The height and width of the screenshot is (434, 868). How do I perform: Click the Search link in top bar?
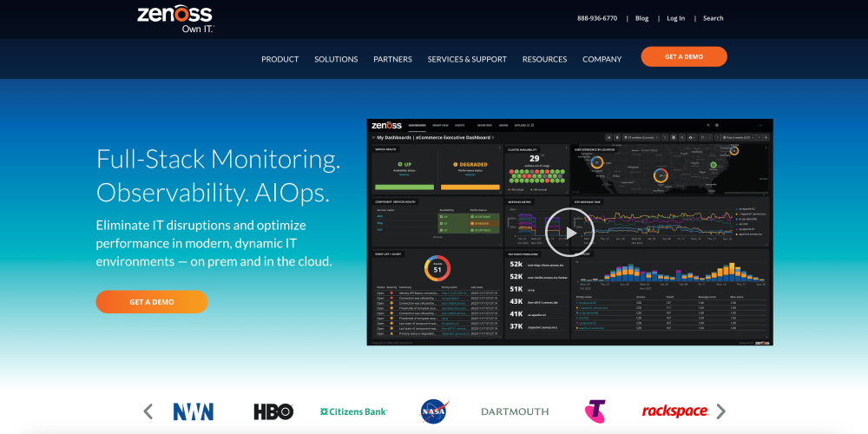point(713,18)
